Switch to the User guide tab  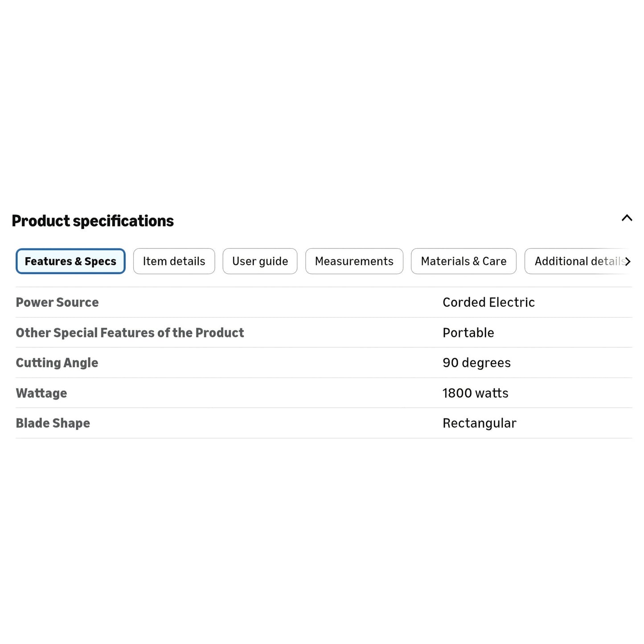pos(260,261)
